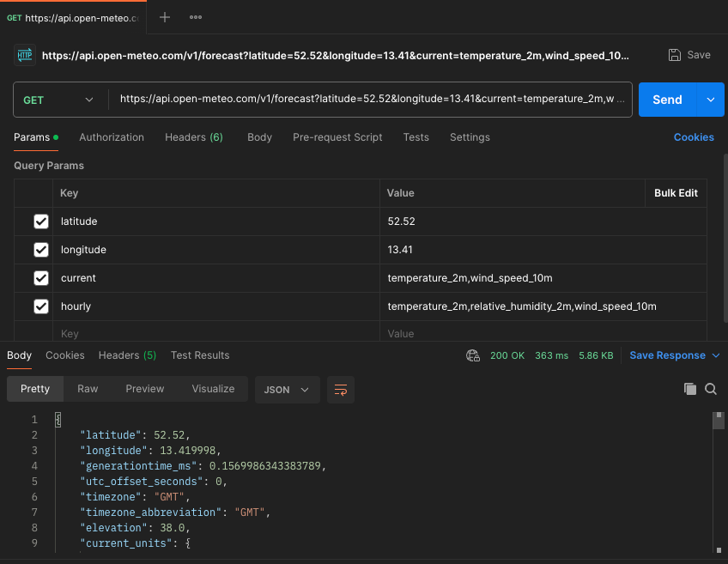Screen dimensions: 728x564
Task: Click the 5.86 KB response size
Action: 596,355
